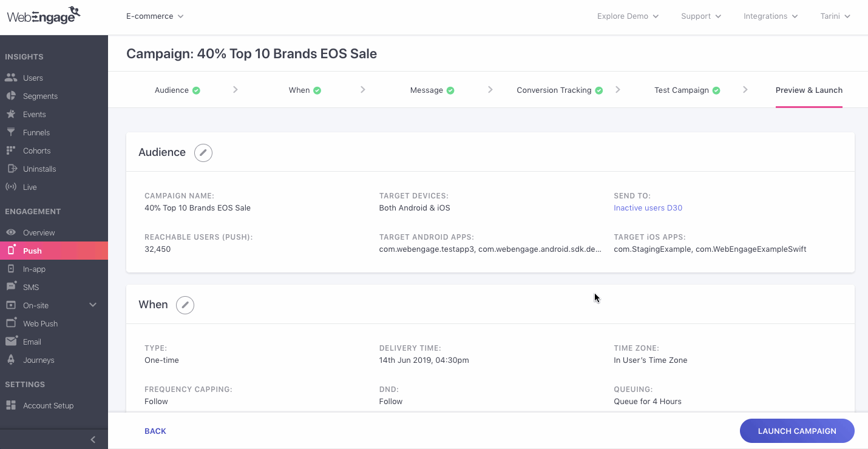Click the Launch Campaign button

(797, 431)
